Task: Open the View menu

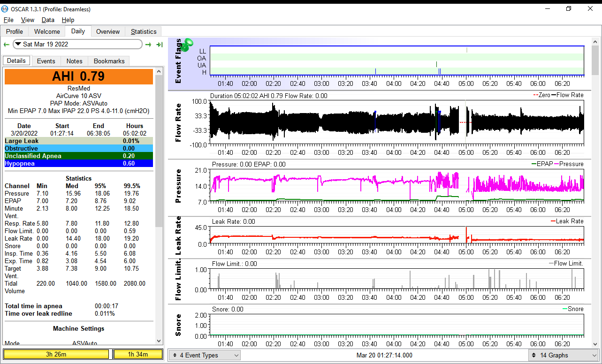Action: pos(28,20)
